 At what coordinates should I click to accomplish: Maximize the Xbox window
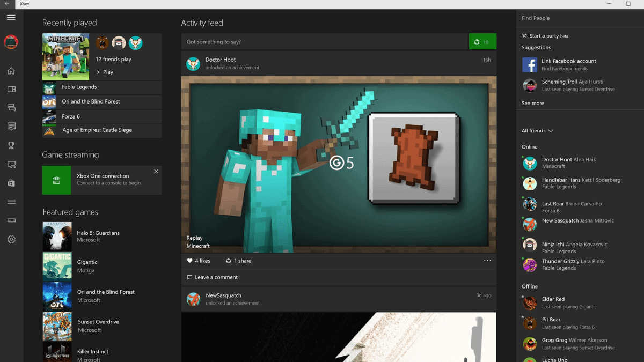coord(628,4)
